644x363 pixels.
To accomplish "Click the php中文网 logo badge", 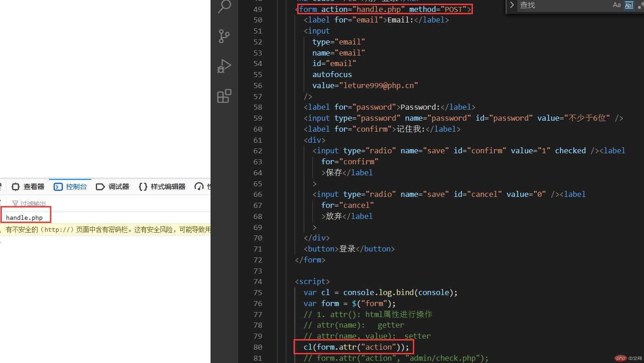I will tap(627, 358).
